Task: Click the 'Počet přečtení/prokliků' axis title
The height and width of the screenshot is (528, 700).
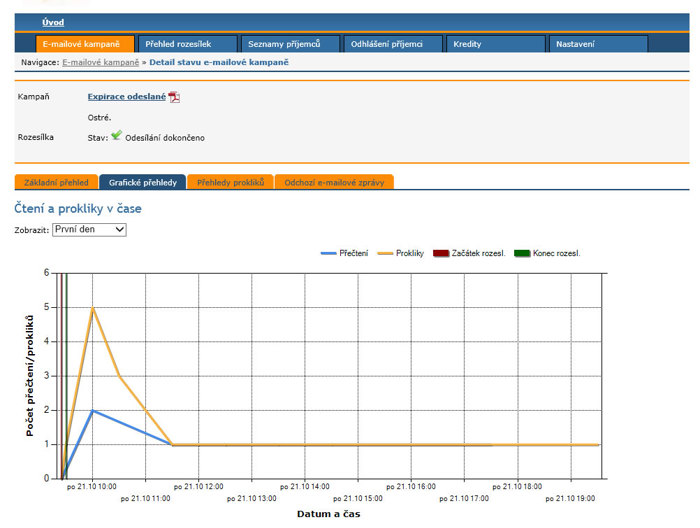Action: point(30,376)
